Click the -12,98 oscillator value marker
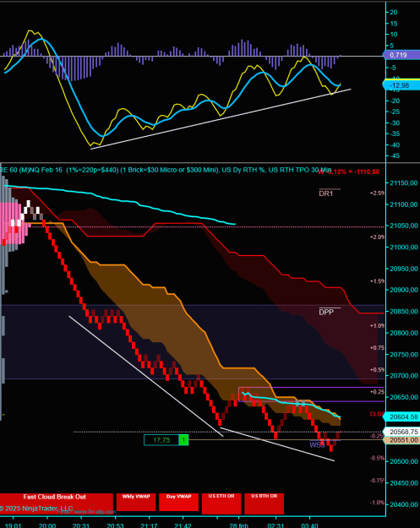 coord(401,85)
